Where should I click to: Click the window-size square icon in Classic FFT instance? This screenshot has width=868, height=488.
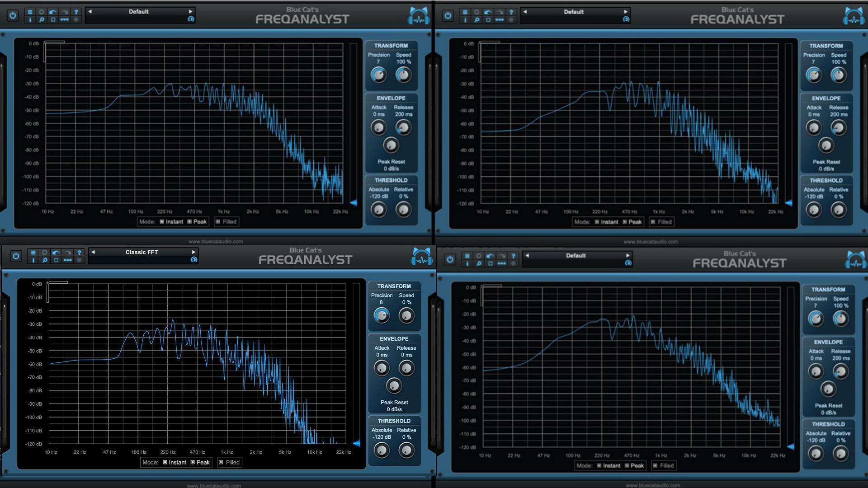pyautogui.click(x=56, y=260)
